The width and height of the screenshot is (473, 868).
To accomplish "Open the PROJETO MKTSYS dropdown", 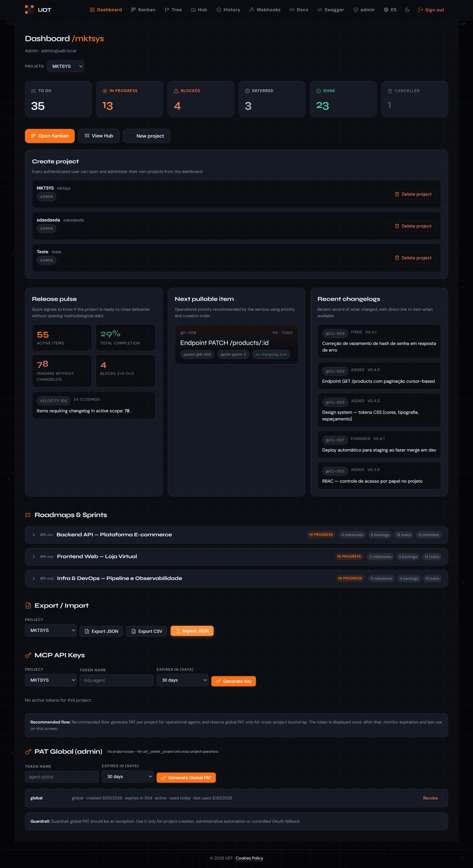I will coord(66,66).
